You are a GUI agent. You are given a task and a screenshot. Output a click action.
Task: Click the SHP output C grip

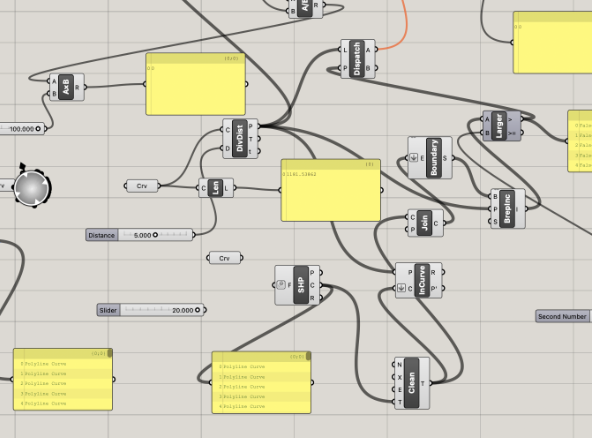point(321,285)
